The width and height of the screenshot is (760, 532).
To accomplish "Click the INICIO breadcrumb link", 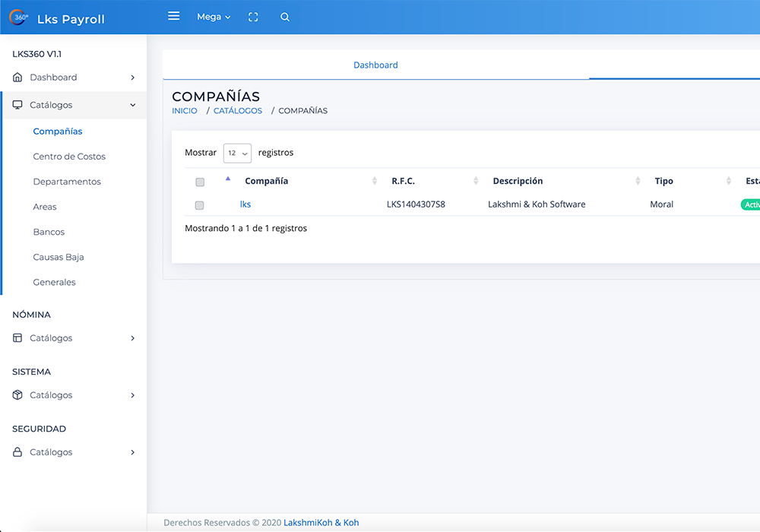I will [x=185, y=111].
